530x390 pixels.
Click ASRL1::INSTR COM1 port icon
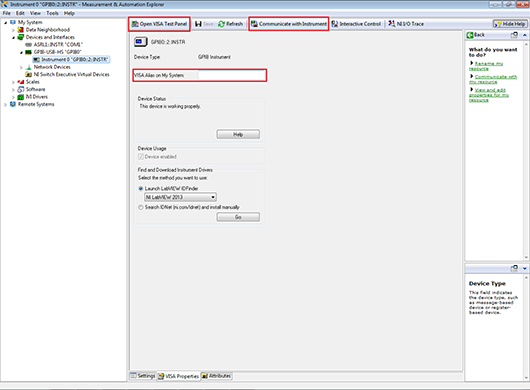coord(29,45)
